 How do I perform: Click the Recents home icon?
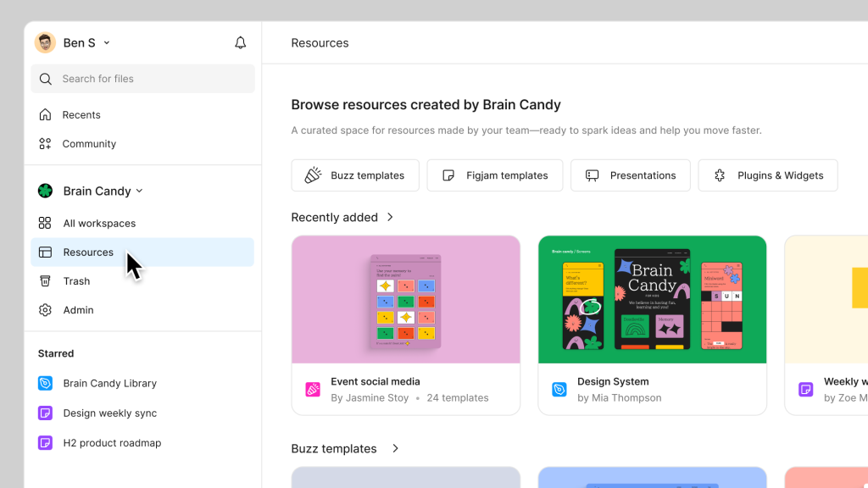coord(46,114)
